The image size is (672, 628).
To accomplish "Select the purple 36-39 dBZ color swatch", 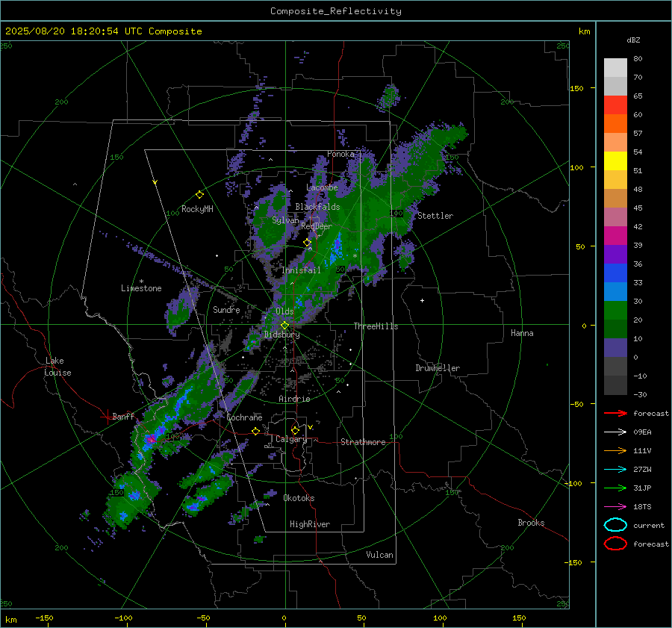I will (x=615, y=254).
